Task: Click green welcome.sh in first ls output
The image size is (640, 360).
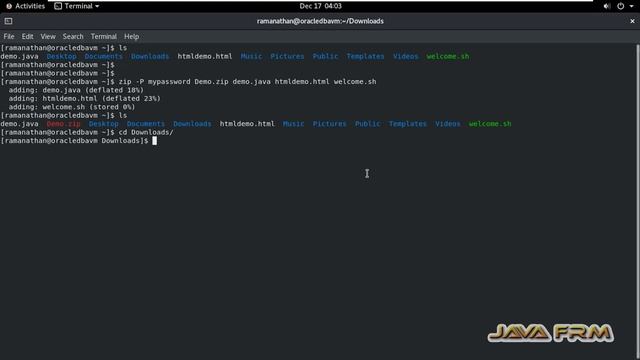Action: coord(448,56)
